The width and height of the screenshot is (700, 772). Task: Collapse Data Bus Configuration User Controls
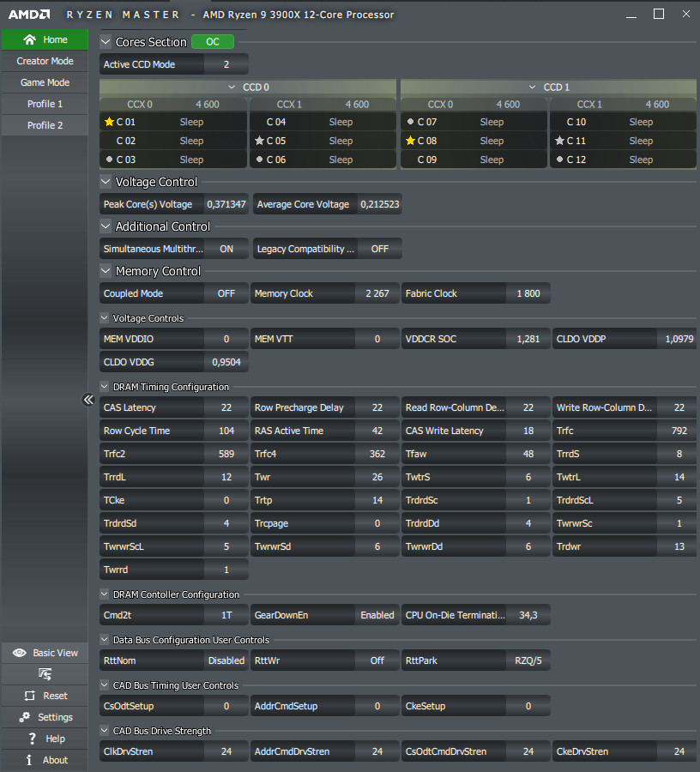coord(105,640)
